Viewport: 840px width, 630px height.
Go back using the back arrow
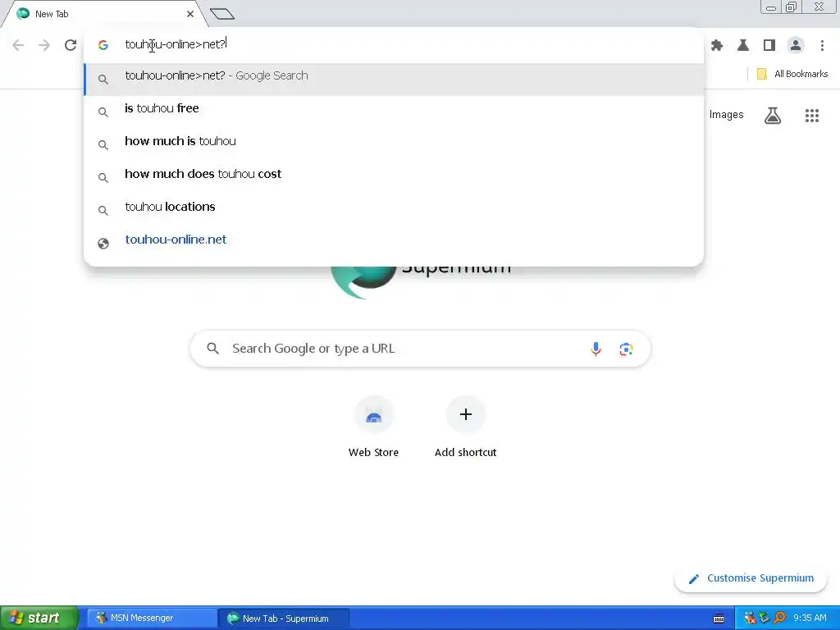[18, 45]
